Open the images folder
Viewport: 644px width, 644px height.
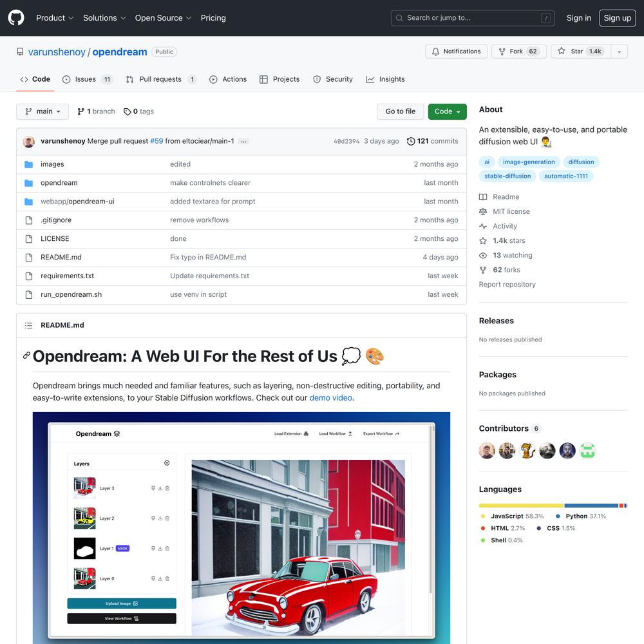(x=52, y=164)
